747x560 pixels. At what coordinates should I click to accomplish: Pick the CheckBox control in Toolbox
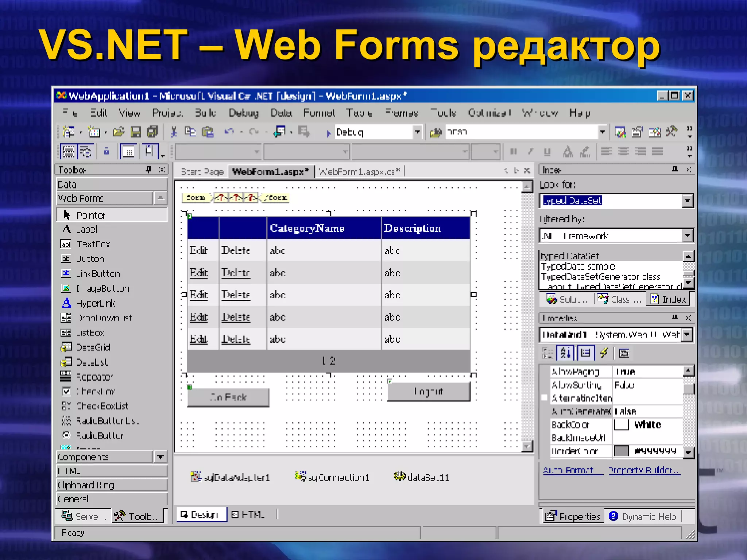[96, 391]
